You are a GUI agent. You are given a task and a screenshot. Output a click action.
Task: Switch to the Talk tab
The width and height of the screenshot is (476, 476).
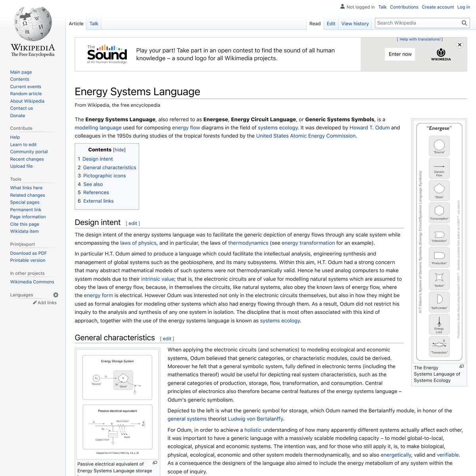click(94, 23)
